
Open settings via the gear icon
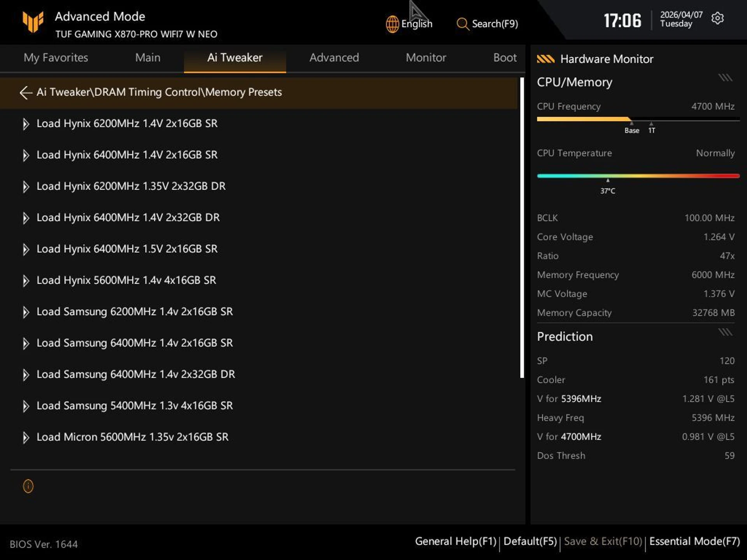(717, 18)
